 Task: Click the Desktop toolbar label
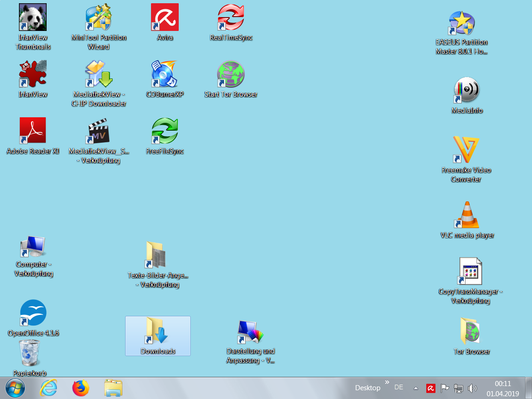368,388
